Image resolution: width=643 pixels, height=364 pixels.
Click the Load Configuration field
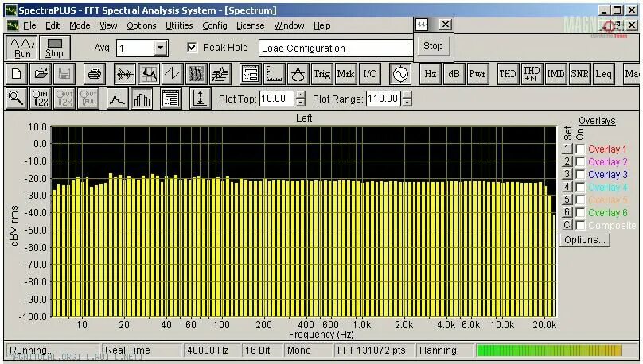click(x=336, y=48)
